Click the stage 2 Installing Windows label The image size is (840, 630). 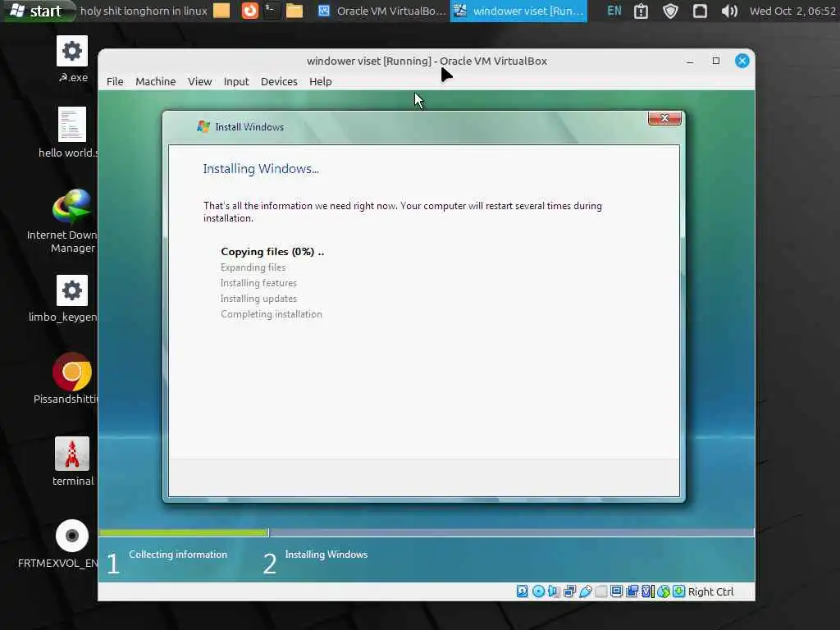pos(326,555)
